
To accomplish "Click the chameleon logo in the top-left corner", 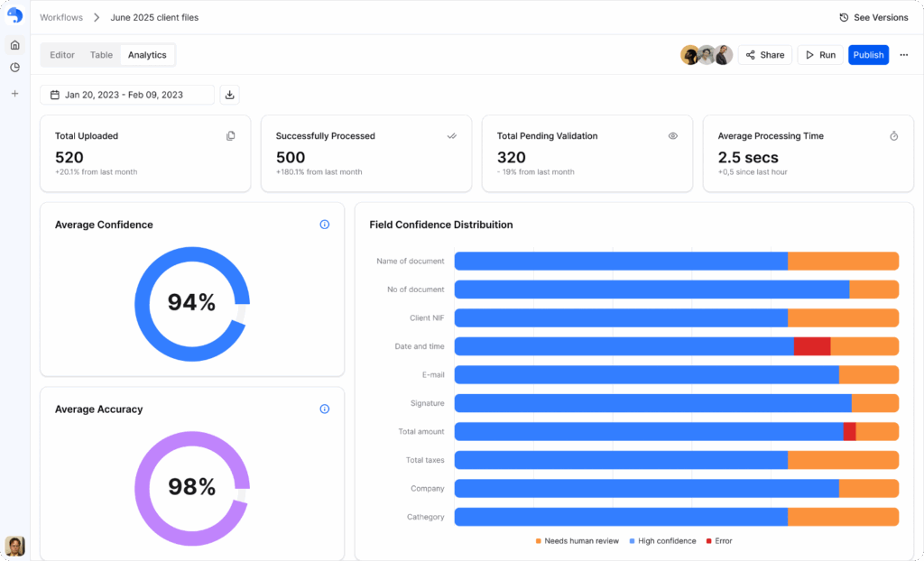I will [x=15, y=15].
